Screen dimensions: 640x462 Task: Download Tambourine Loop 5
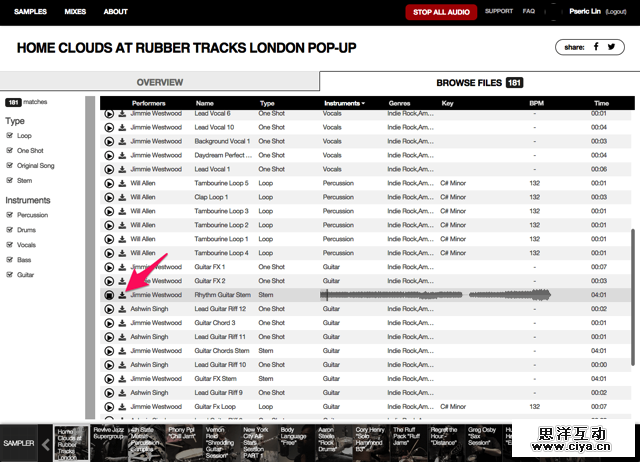(122, 183)
